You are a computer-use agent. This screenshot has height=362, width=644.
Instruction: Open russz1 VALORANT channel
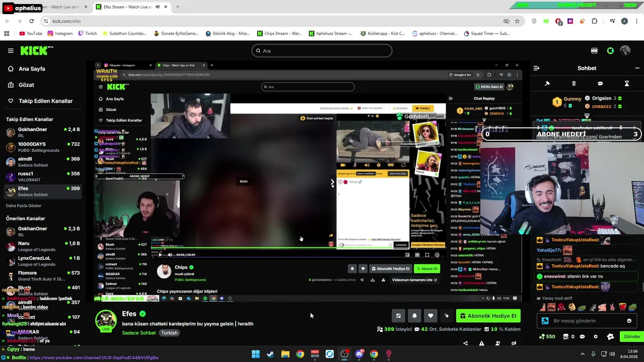(x=42, y=176)
